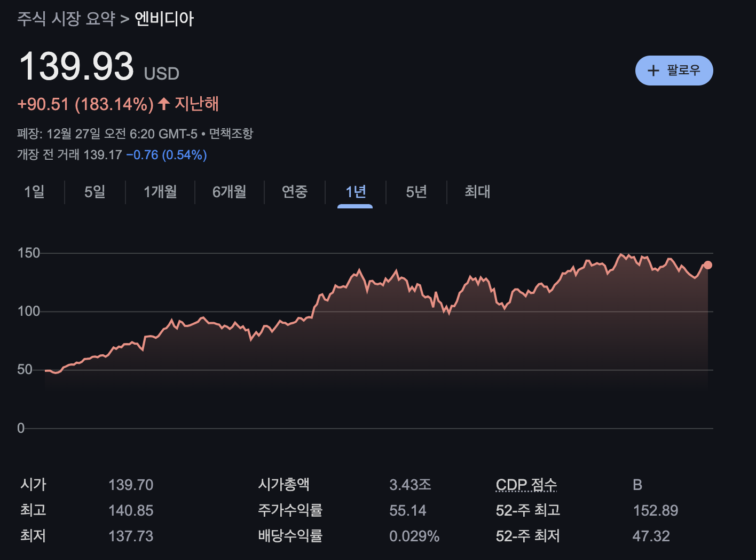The height and width of the screenshot is (560, 756).
Task: Click the pre-market change −0.76 (0.54%) text
Action: pos(166,154)
